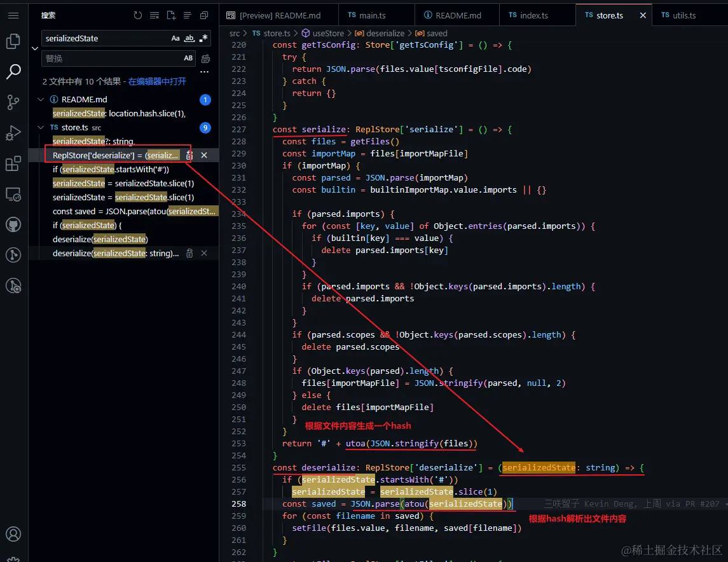This screenshot has width=728, height=562.
Task: Open the hamburger application menu
Action: click(13, 16)
